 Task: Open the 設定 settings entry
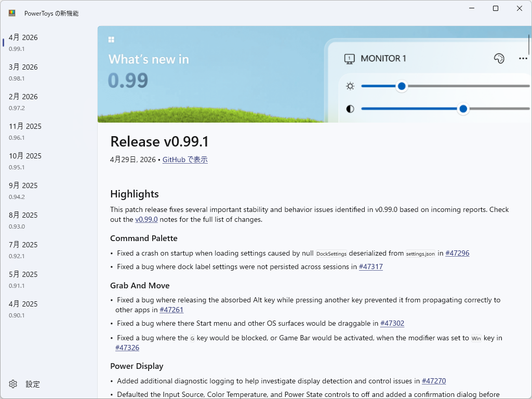click(49, 384)
